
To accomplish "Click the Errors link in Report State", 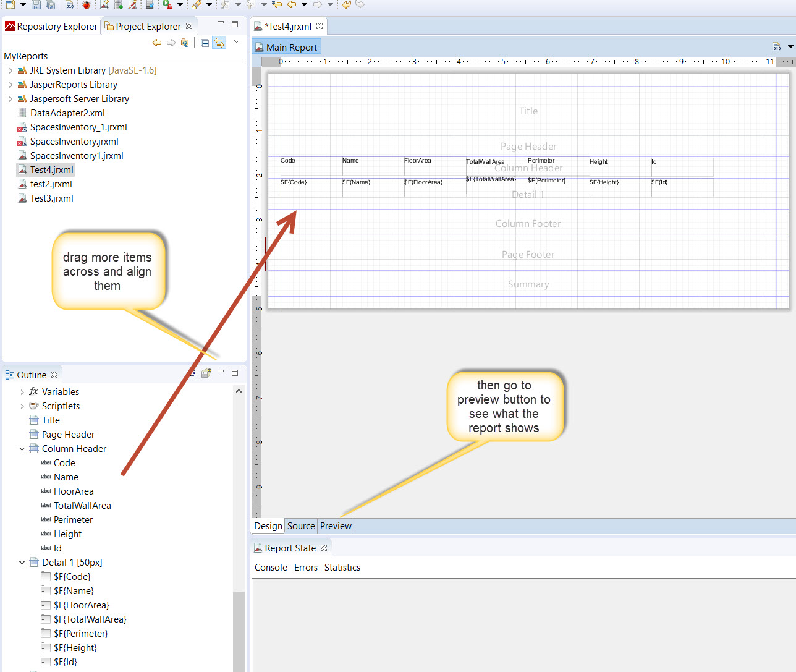I will 305,568.
